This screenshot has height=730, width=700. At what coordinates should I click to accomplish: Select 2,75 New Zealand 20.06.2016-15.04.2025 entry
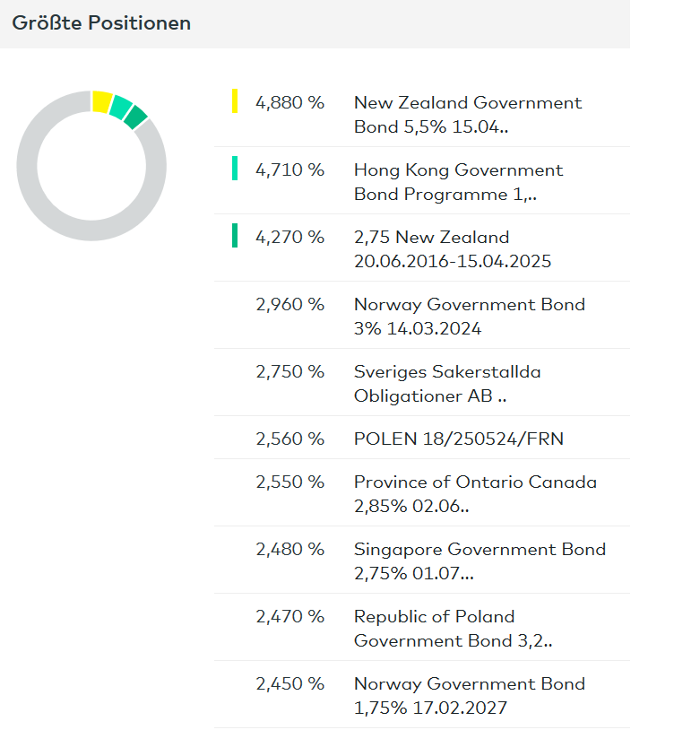coord(452,249)
